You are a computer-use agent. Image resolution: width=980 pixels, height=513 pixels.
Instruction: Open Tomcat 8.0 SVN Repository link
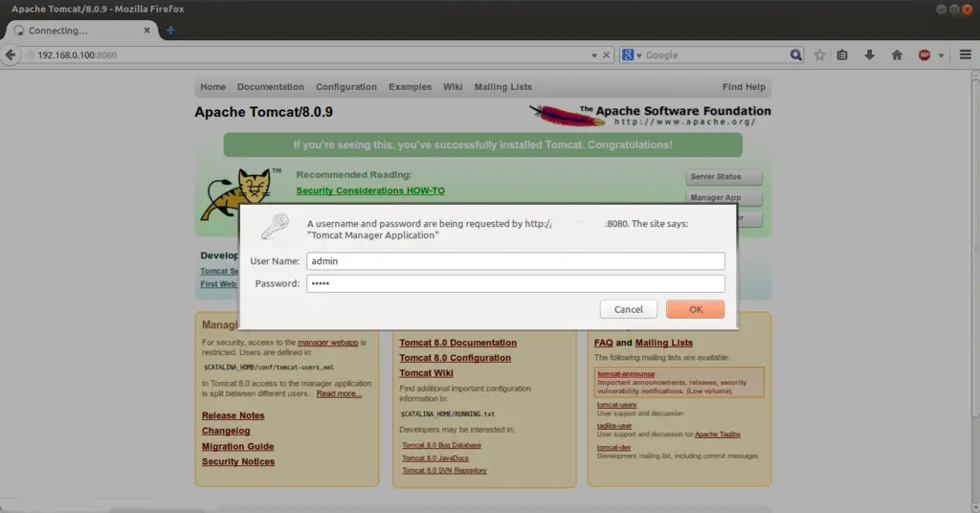[x=444, y=471]
